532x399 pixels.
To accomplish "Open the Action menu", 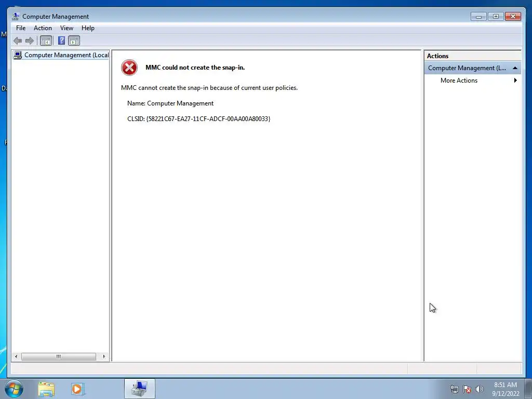I will pos(43,28).
